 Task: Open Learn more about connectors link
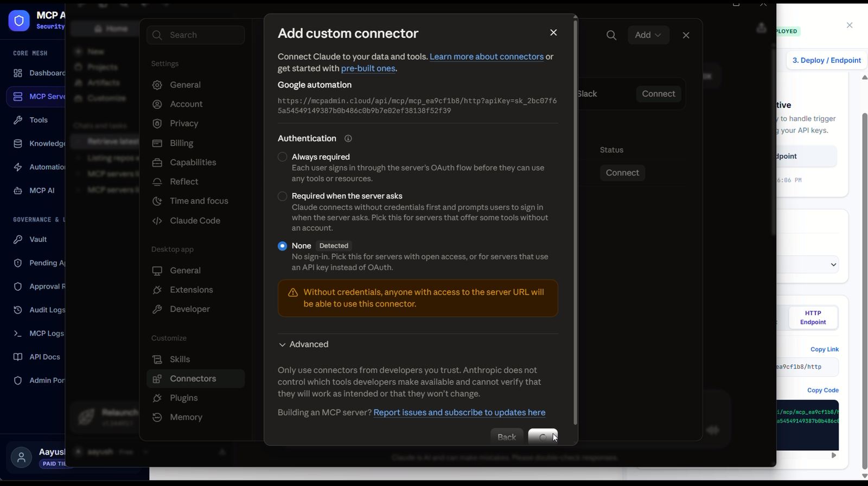pyautogui.click(x=487, y=56)
